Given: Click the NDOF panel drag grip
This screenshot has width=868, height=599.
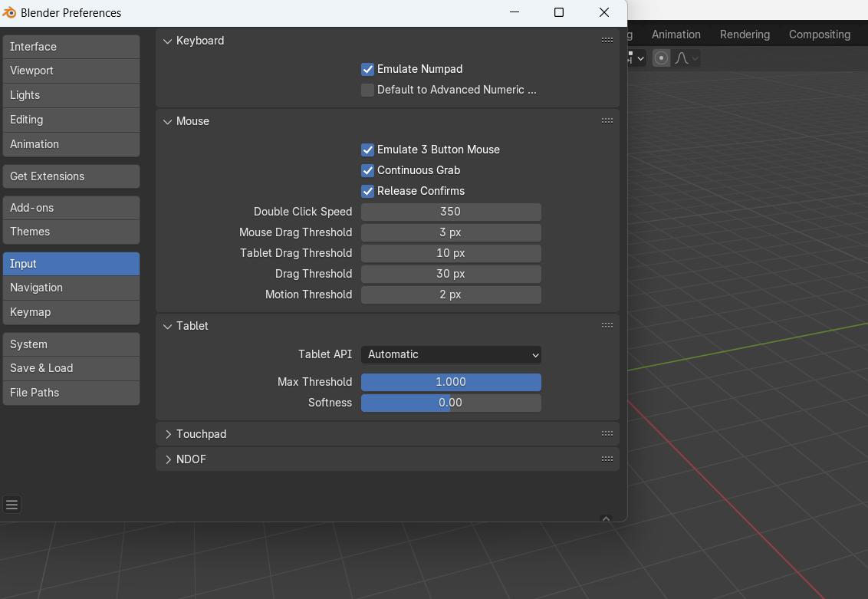Looking at the screenshot, I should tap(607, 459).
